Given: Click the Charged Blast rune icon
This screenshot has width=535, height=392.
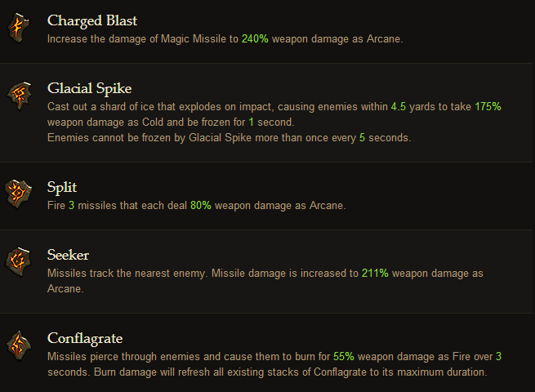Looking at the screenshot, I should click(19, 28).
